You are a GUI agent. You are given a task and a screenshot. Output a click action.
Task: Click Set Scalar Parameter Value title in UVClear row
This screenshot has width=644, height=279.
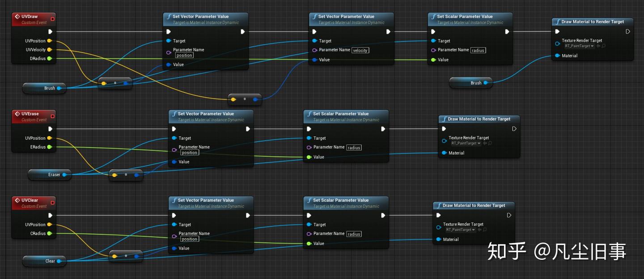click(341, 200)
